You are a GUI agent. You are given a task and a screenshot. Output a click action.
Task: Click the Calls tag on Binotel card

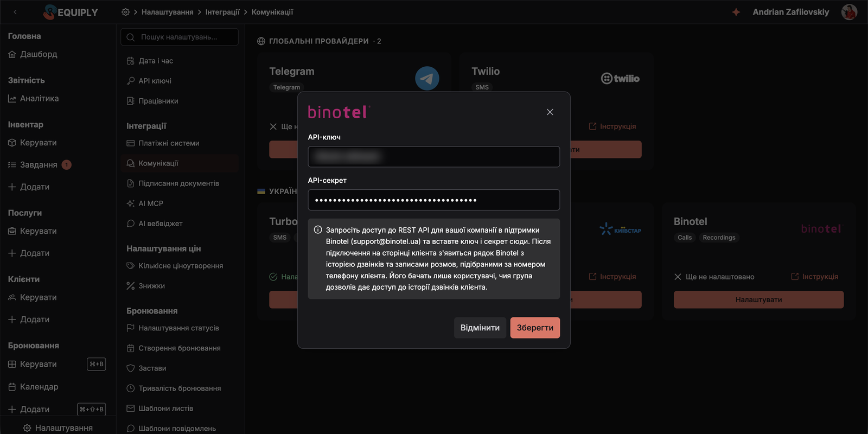click(685, 238)
